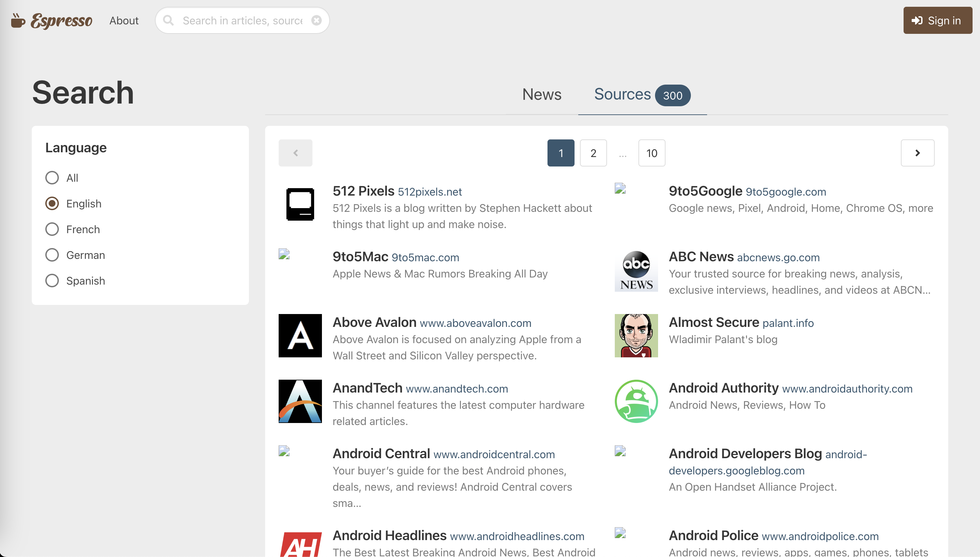Open the ABC News logo thumbnail
The image size is (980, 557).
point(636,270)
